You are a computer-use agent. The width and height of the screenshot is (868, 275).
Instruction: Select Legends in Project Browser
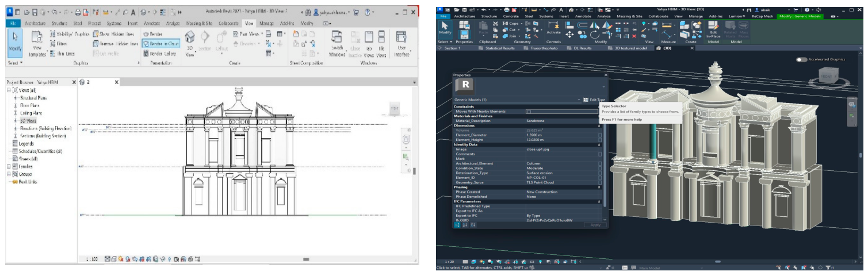tap(26, 143)
